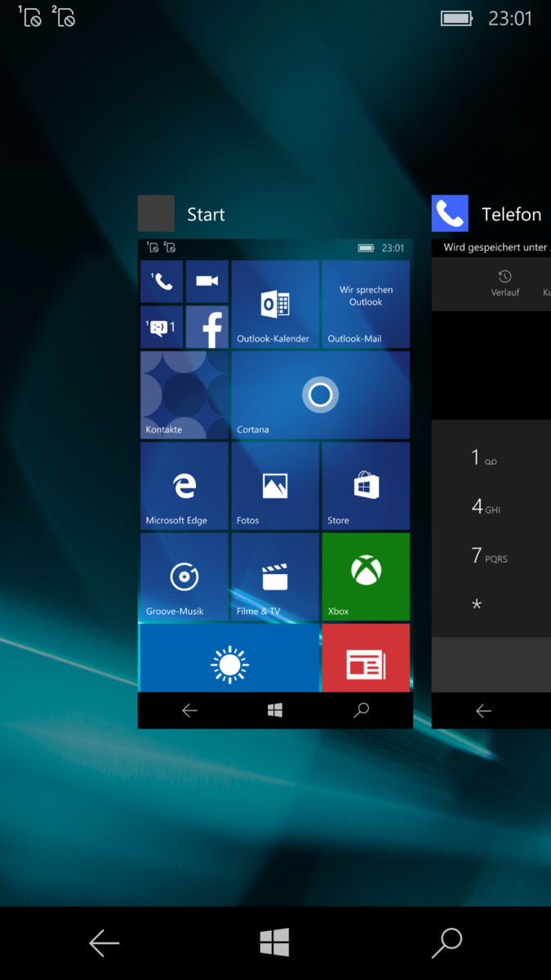Tap back arrow in Telefon card navigation bar
The height and width of the screenshot is (980, 551).
483,710
